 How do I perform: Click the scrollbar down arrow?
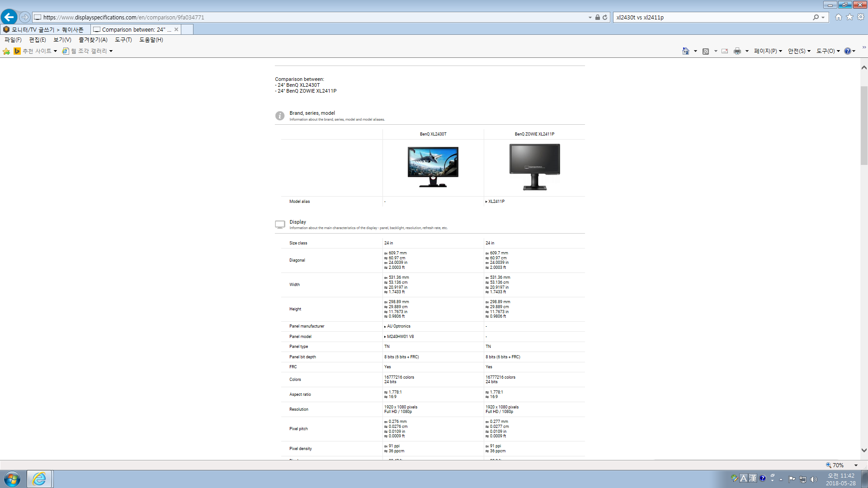(x=864, y=450)
